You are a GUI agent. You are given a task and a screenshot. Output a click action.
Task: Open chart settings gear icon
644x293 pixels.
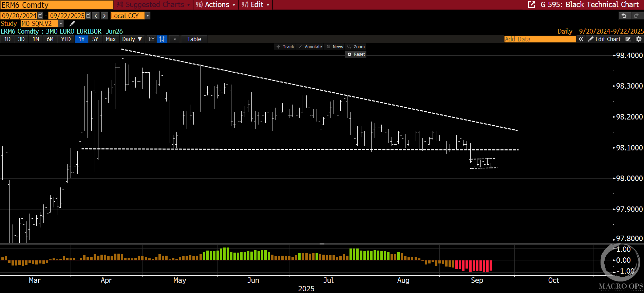[x=639, y=39]
